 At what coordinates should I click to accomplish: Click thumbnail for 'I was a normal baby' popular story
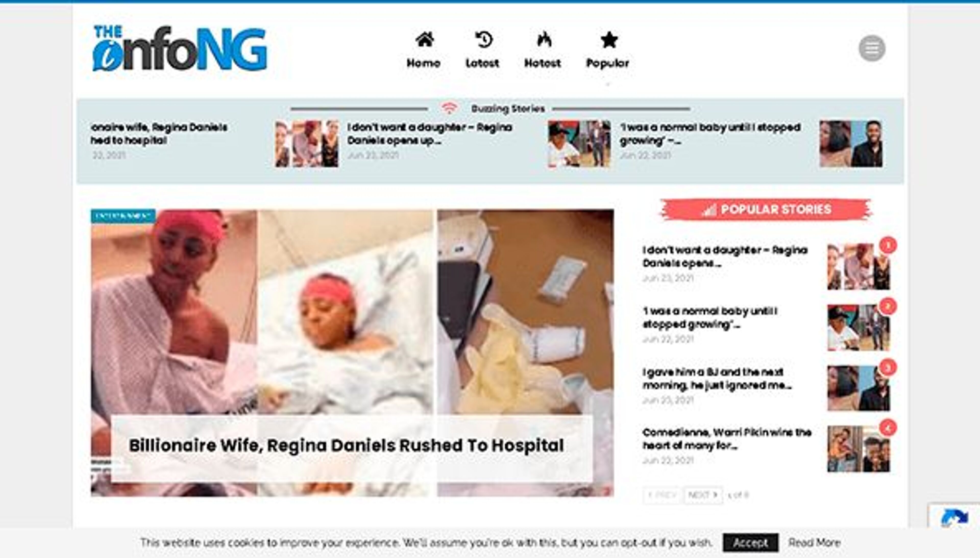coord(858,327)
